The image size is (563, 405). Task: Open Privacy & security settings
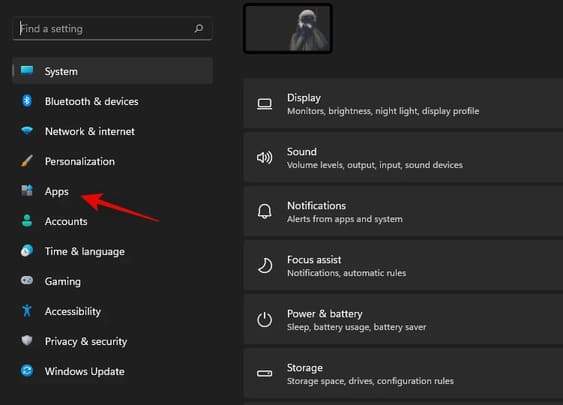click(113, 341)
